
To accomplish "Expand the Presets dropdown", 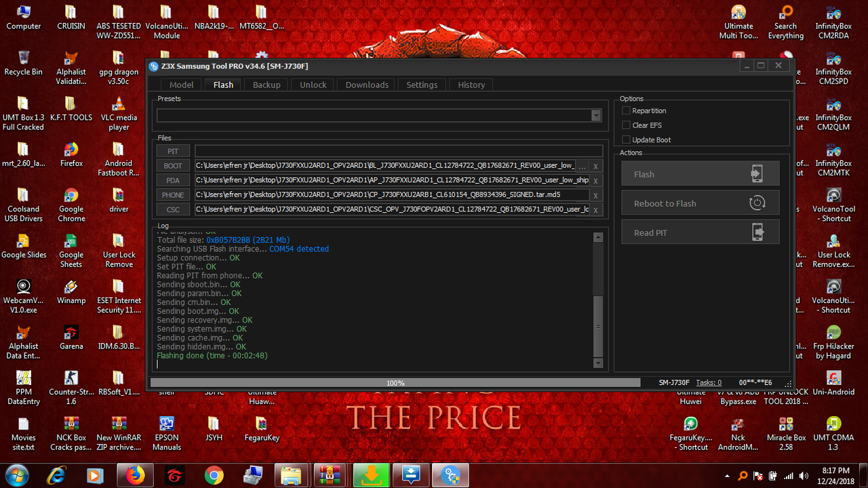I will pos(596,116).
